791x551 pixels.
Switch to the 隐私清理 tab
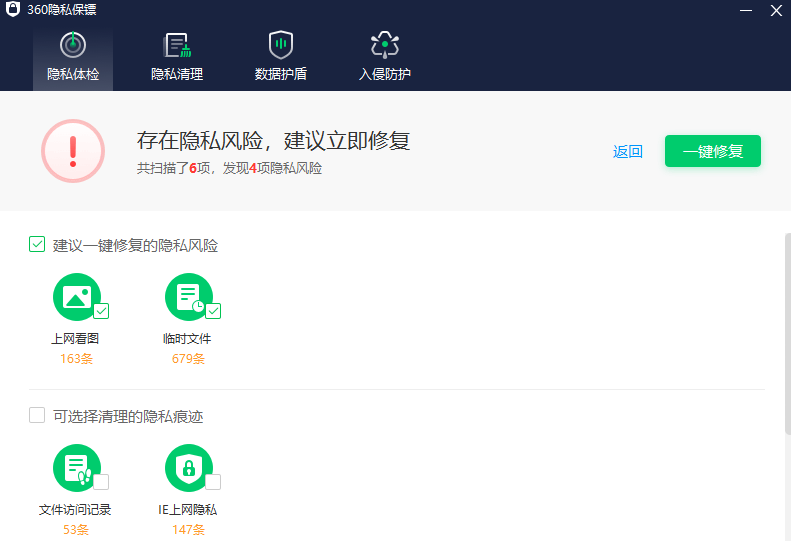(177, 59)
